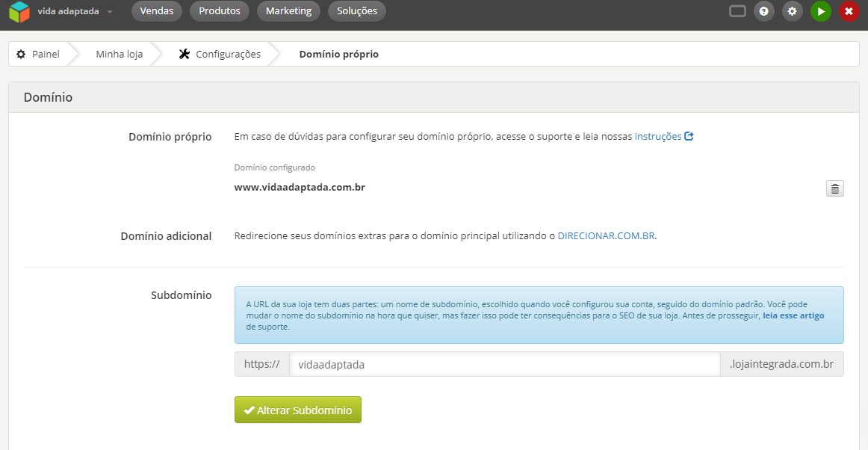Select the Domínio próprio breadcrumb
The width and height of the screenshot is (868, 450).
click(339, 55)
